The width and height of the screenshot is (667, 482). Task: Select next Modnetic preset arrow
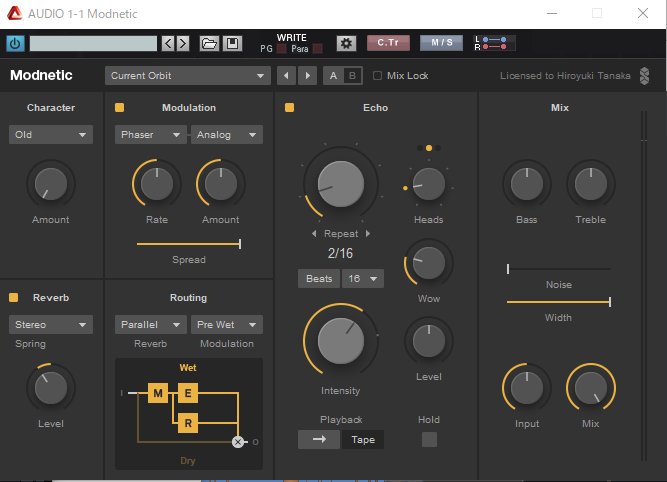tap(308, 76)
